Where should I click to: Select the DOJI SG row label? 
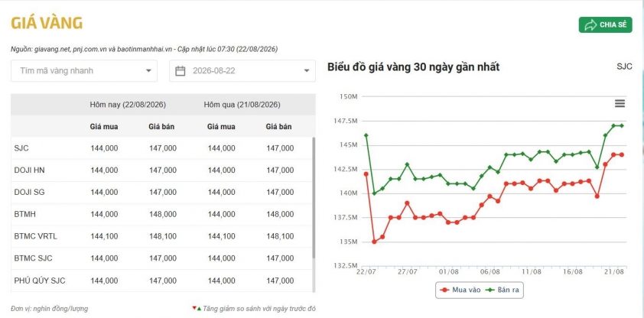tap(29, 193)
